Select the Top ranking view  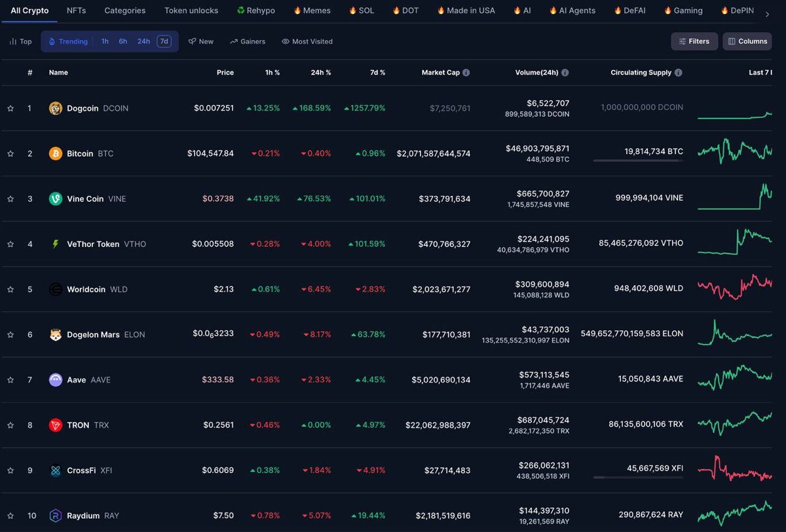(20, 41)
